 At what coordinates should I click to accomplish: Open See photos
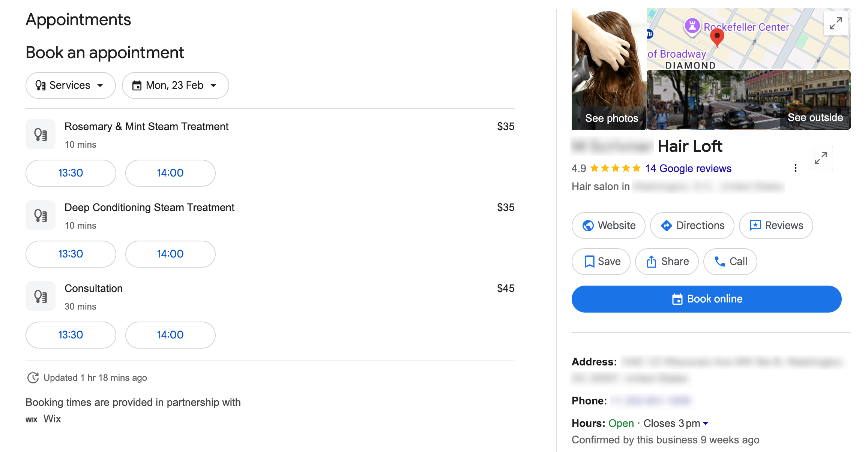pos(611,118)
